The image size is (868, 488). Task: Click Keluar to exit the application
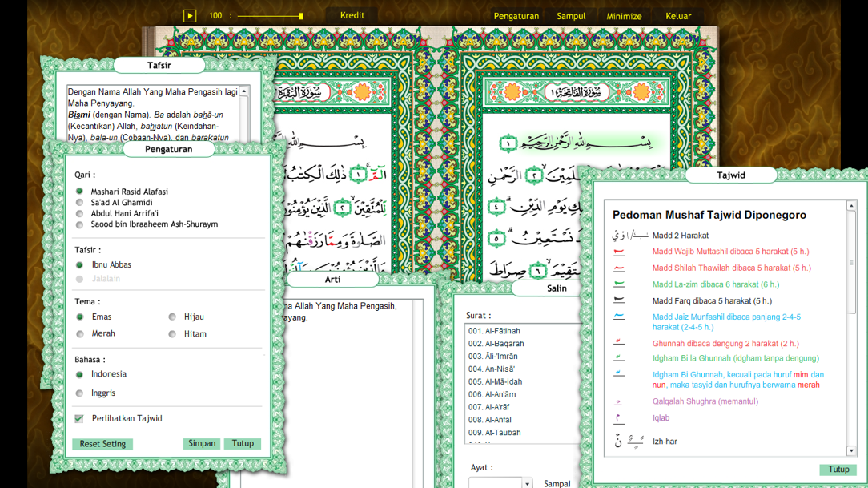677,15
